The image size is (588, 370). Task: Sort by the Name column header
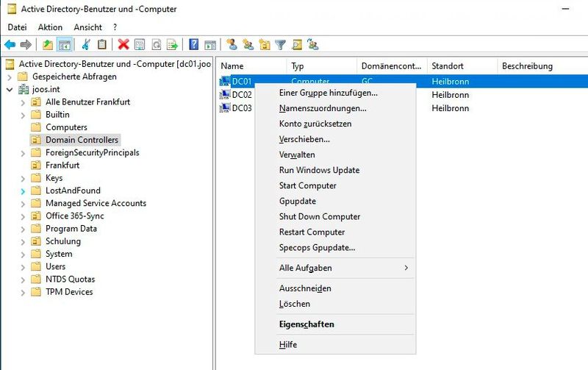[251, 66]
